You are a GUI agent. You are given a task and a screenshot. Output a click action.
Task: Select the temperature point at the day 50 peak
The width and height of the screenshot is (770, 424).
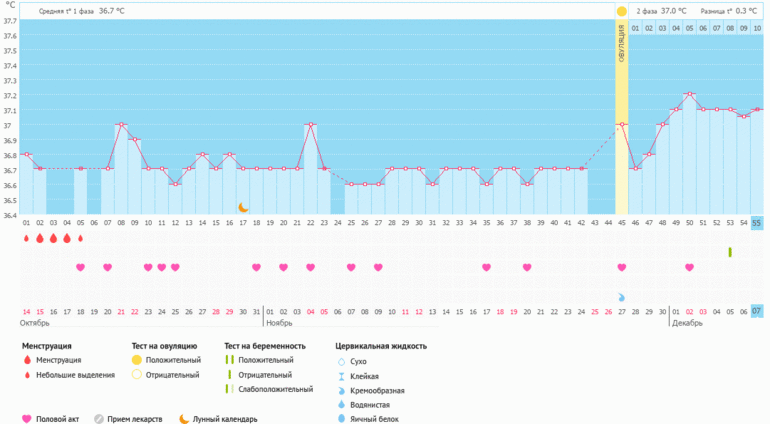click(x=689, y=94)
